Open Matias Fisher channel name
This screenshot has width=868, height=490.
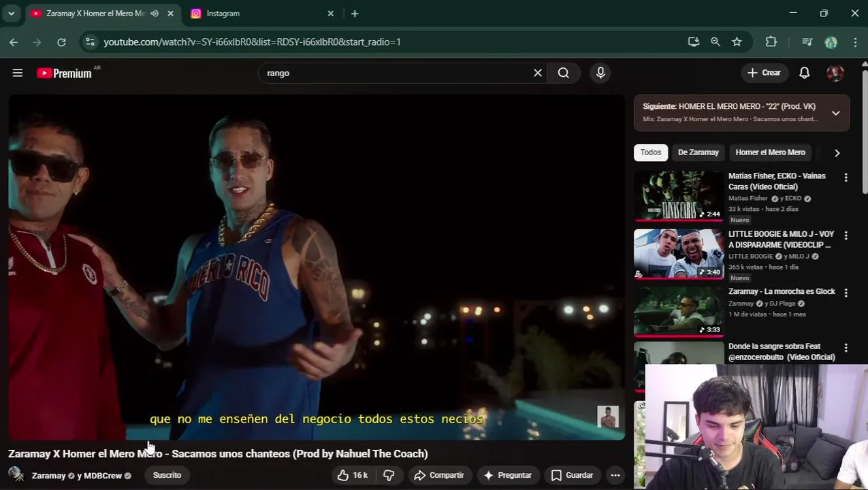tap(748, 199)
